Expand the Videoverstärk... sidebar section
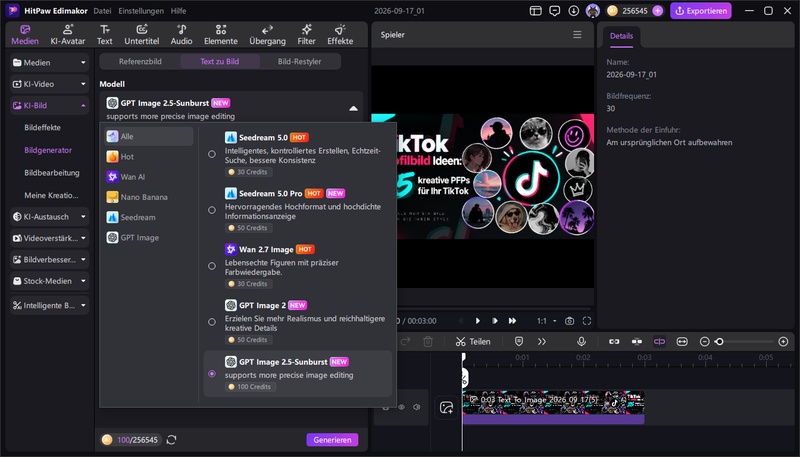 tap(49, 238)
